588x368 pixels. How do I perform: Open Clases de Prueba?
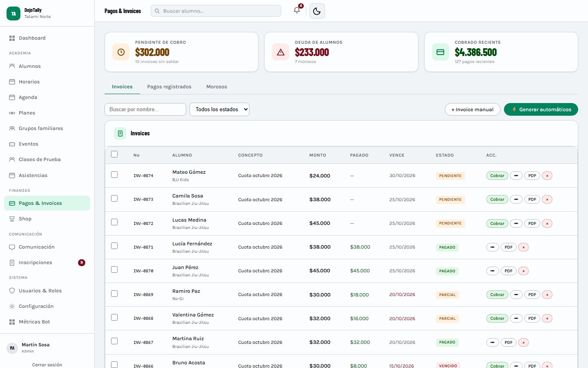coord(47,159)
